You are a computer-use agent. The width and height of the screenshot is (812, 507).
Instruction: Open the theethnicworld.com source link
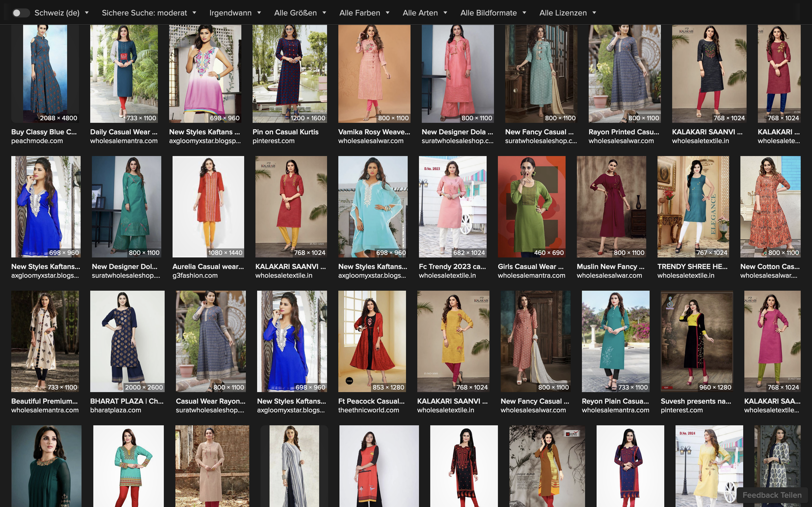[x=369, y=410]
